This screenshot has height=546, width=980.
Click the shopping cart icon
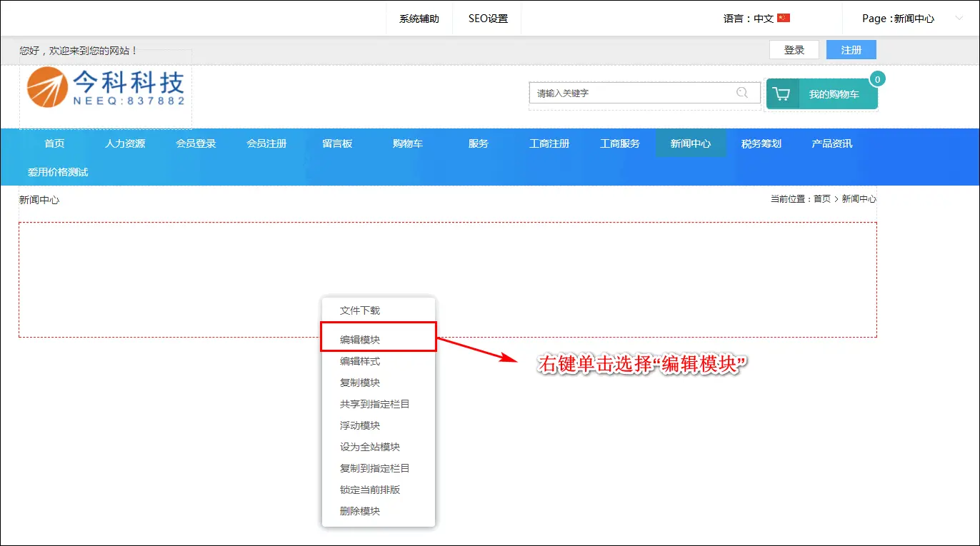pos(782,94)
